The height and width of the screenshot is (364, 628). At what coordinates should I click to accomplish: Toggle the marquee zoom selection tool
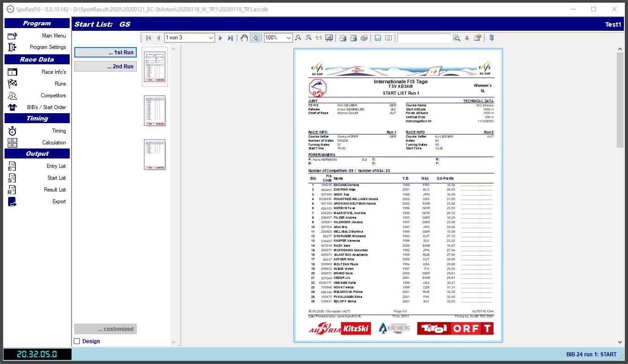click(255, 38)
